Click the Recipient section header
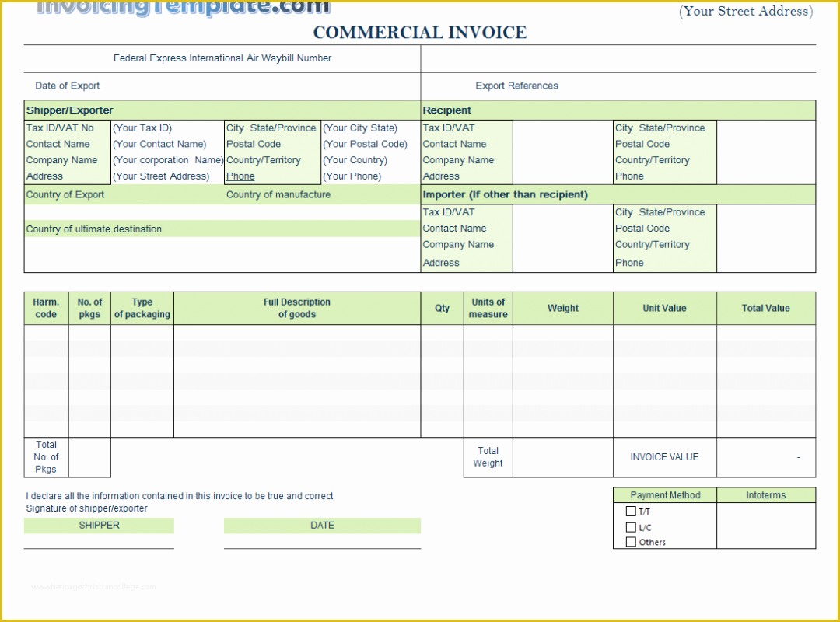 click(618, 110)
